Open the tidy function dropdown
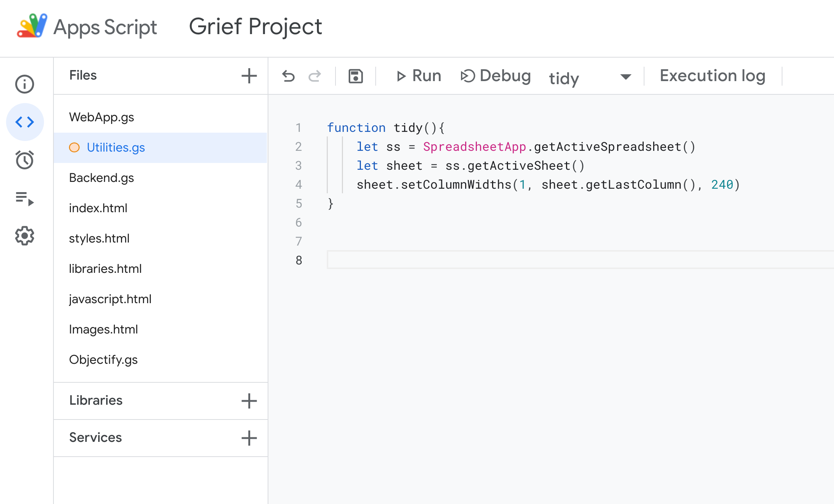834x504 pixels. point(625,77)
